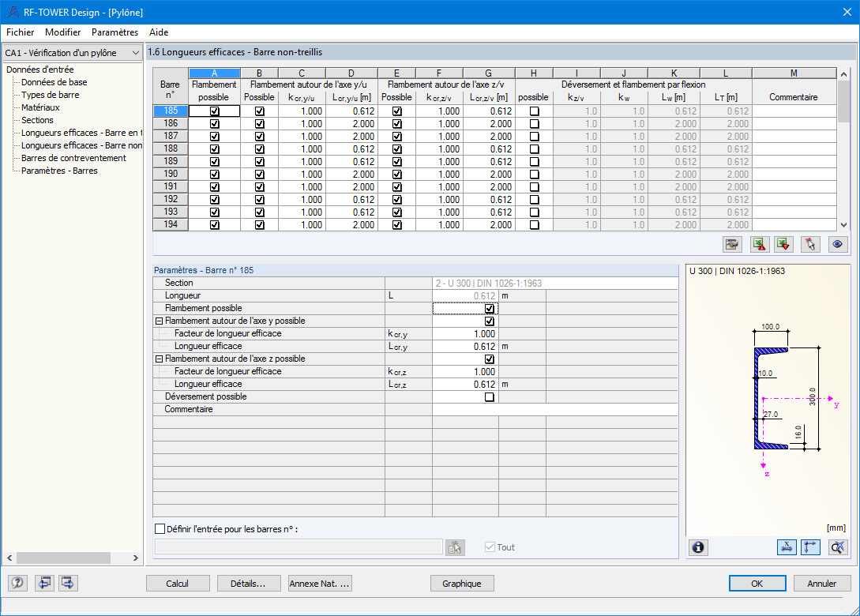
Task: Toggle the principal axes display icon
Action: click(810, 547)
